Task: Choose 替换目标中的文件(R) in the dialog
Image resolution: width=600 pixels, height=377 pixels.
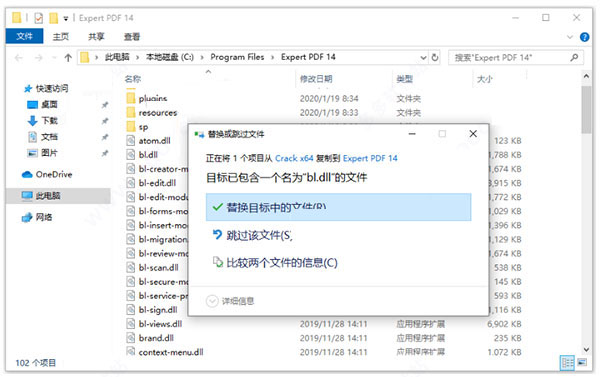Action: [338, 207]
